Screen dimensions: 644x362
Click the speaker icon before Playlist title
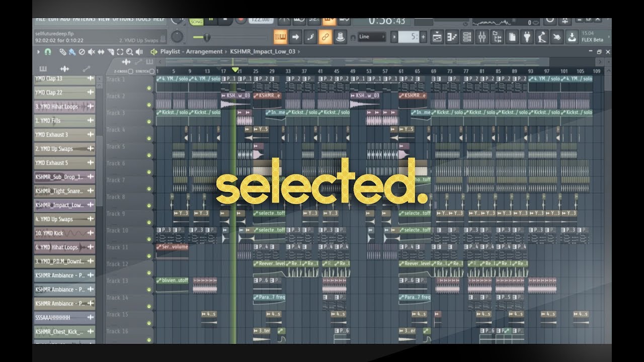(153, 51)
